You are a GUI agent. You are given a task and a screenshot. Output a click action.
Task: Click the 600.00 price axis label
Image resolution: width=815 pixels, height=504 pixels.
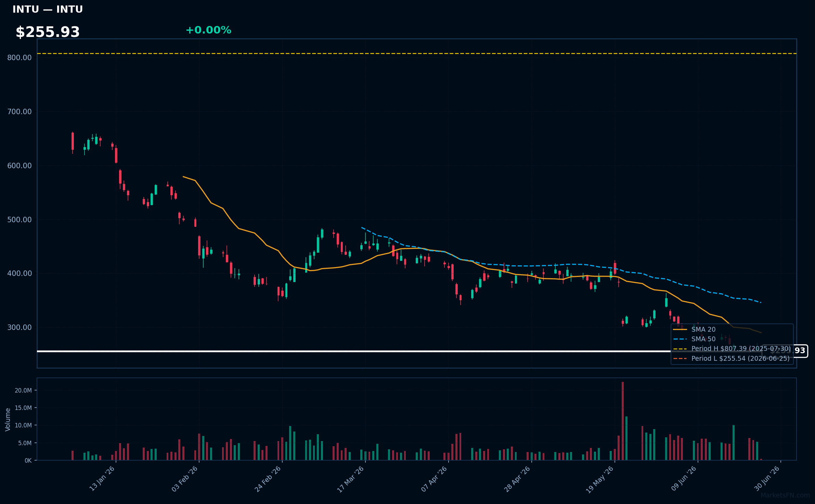point(20,166)
